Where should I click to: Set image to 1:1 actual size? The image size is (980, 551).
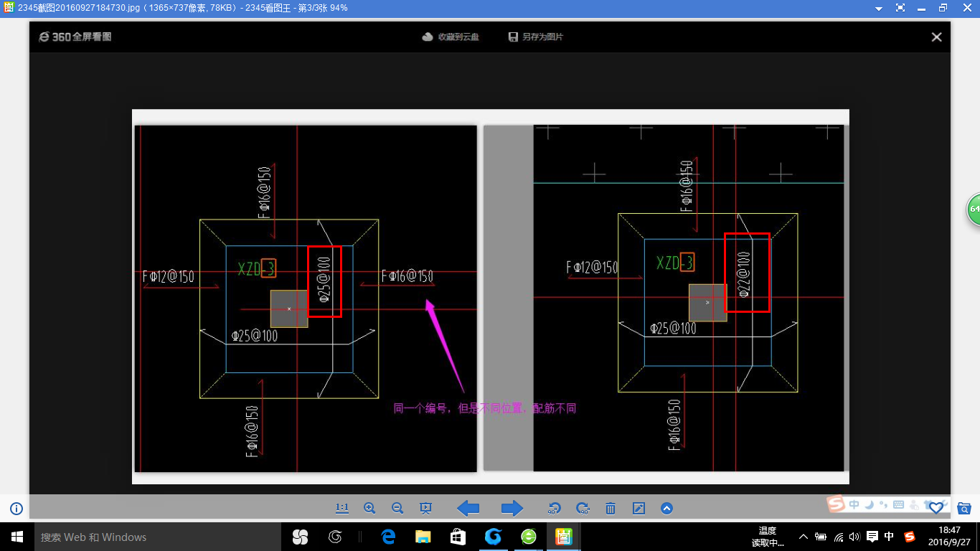click(x=342, y=509)
